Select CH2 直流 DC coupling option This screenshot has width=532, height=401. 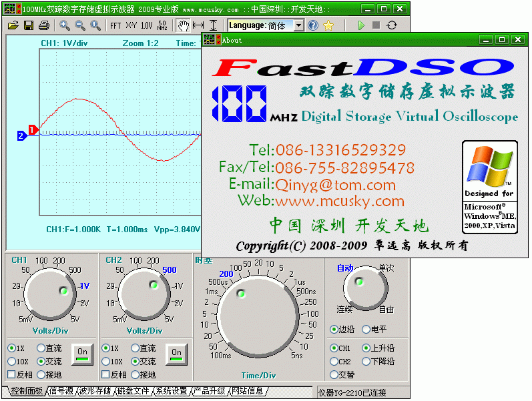[x=136, y=348]
